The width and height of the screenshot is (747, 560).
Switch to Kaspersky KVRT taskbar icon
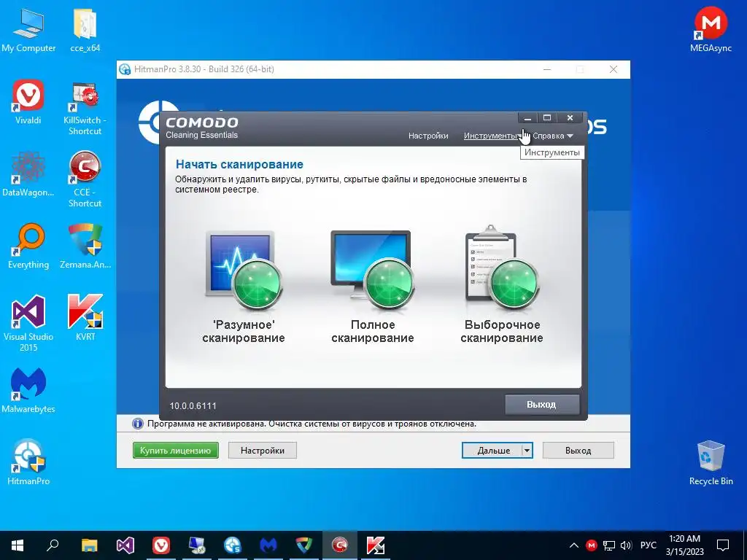376,545
